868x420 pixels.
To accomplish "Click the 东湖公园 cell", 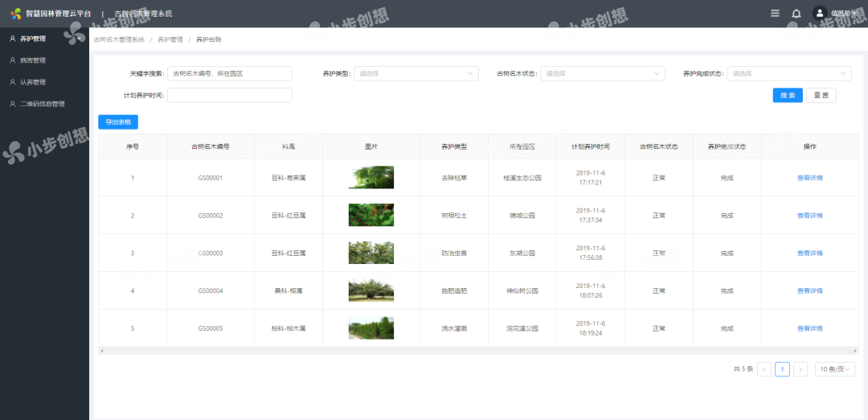I will [522, 253].
